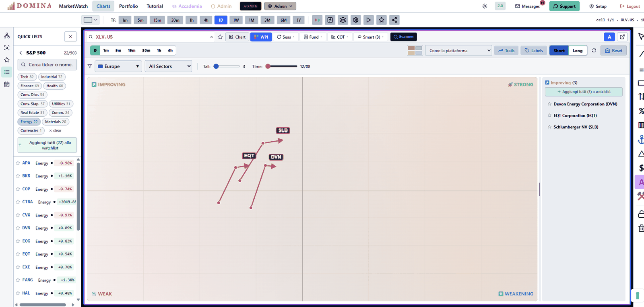The width and height of the screenshot is (644, 307).
Task: Expand the COT menu
Action: pos(340,37)
